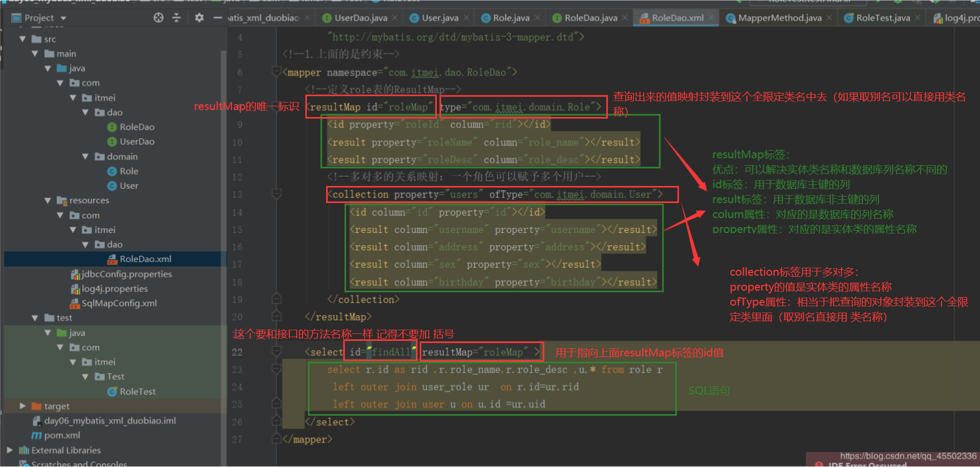Open the RoleTest.java tab
Viewport: 980px width, 467px height.
click(x=882, y=18)
